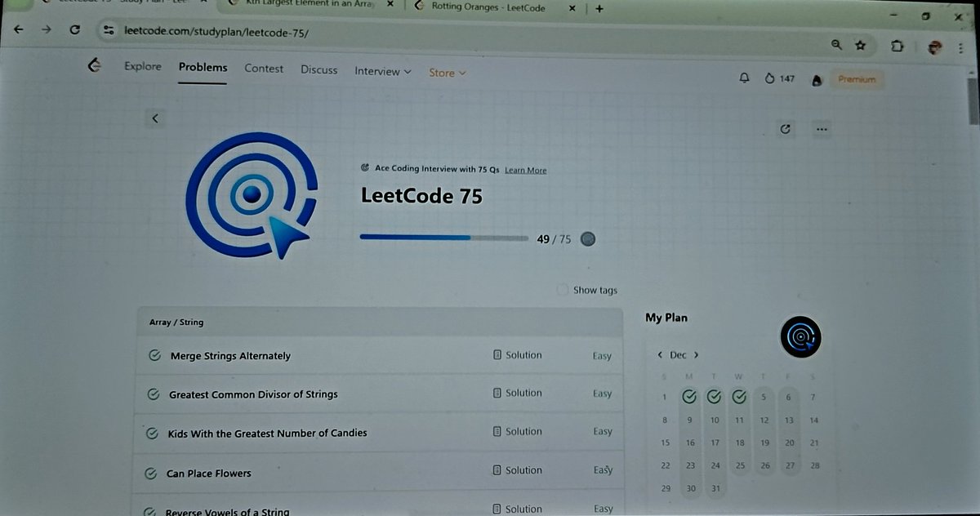Click the page vertical scrollbar
This screenshot has width=980, height=516.
[x=973, y=101]
